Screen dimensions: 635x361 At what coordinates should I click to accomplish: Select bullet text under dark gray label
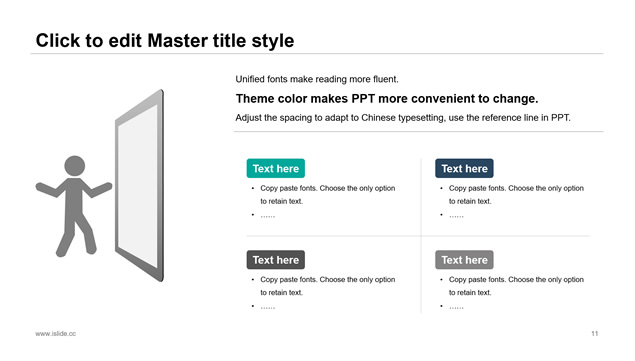coord(327,286)
